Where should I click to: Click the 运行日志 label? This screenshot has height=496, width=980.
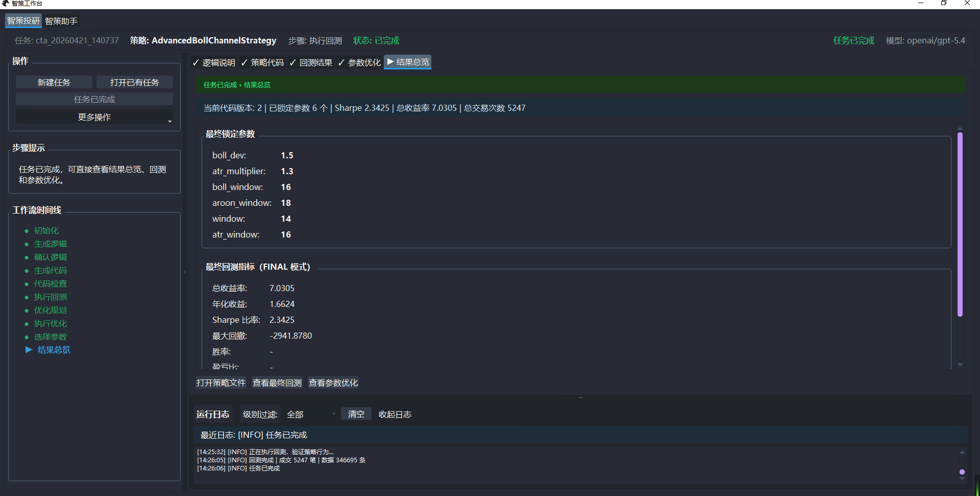pos(213,414)
